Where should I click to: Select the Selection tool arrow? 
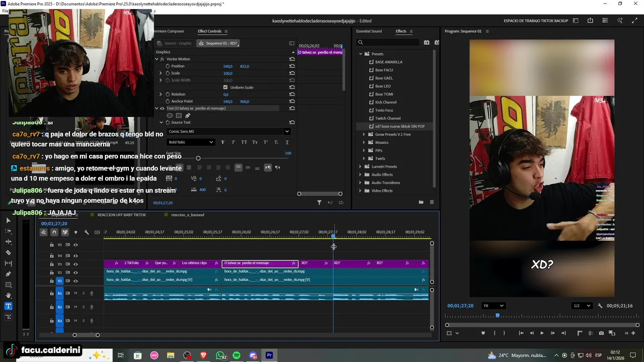point(8,220)
